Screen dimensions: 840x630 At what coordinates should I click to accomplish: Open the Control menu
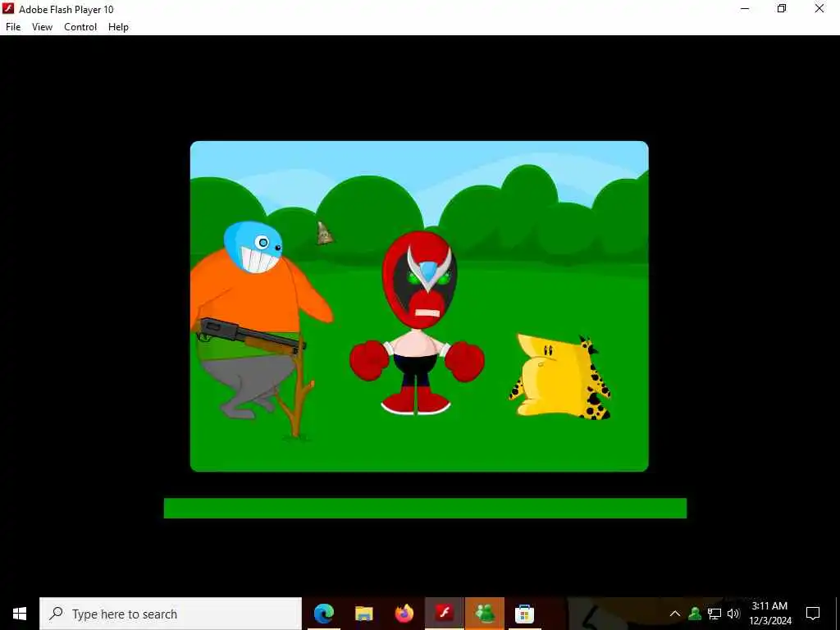click(x=80, y=27)
